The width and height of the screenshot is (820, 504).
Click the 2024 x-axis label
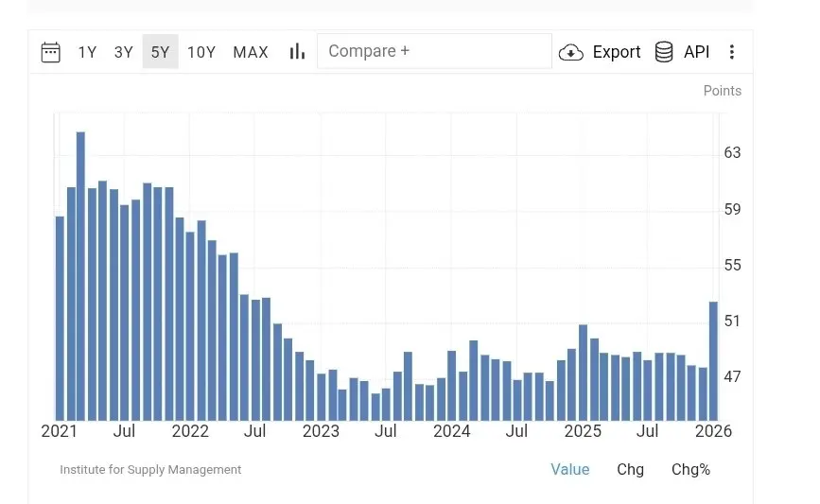(452, 431)
